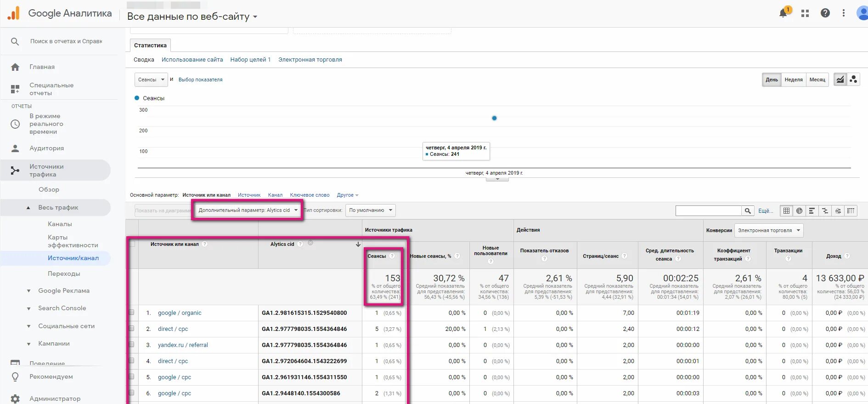Expand the Google Реклама section
Screen dimensions: 868x404
click(28, 291)
